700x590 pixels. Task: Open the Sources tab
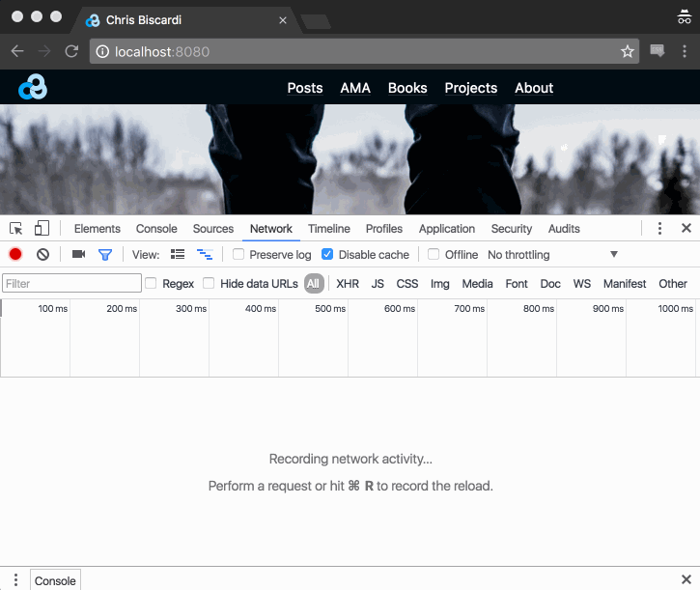pos(213,229)
